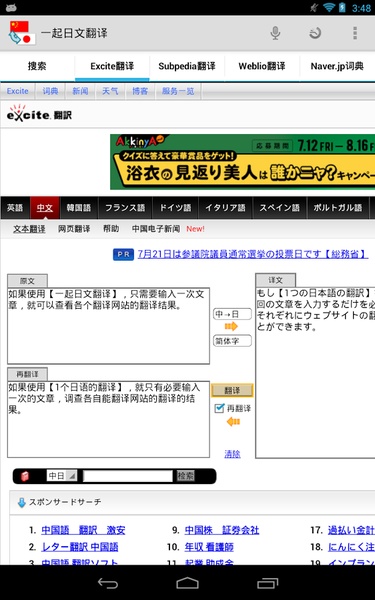Select the 韓国語 language tab
This screenshot has width=375, height=600.
79,208
